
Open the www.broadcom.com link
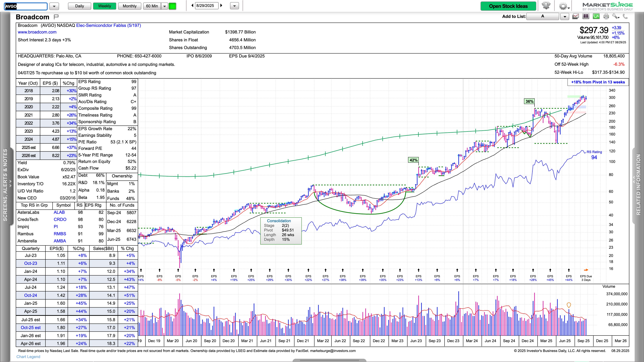37,32
